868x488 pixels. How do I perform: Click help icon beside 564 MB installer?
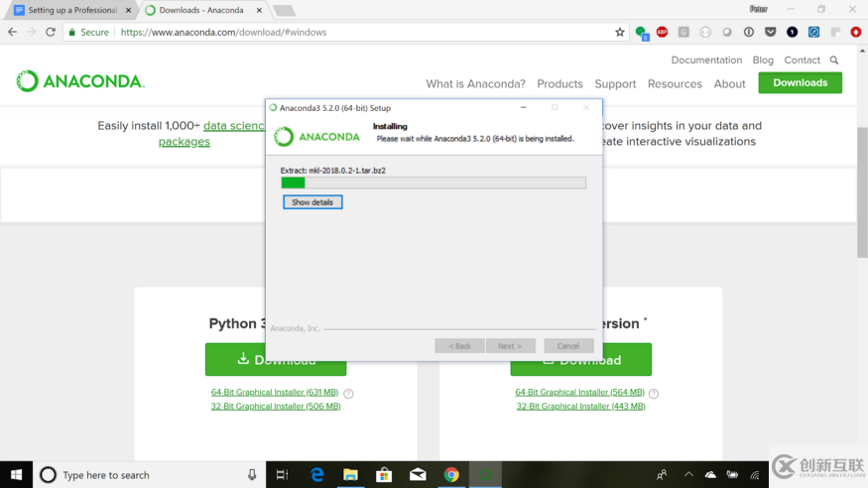coord(653,394)
